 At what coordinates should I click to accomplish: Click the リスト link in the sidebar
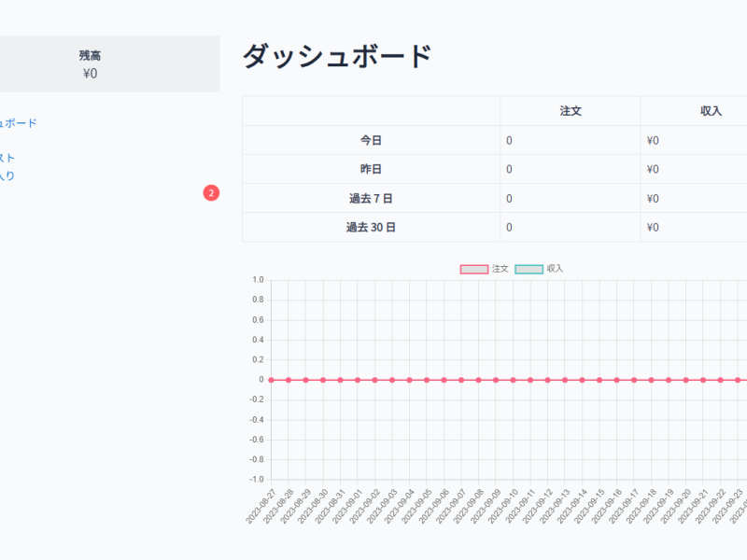tap(9, 159)
